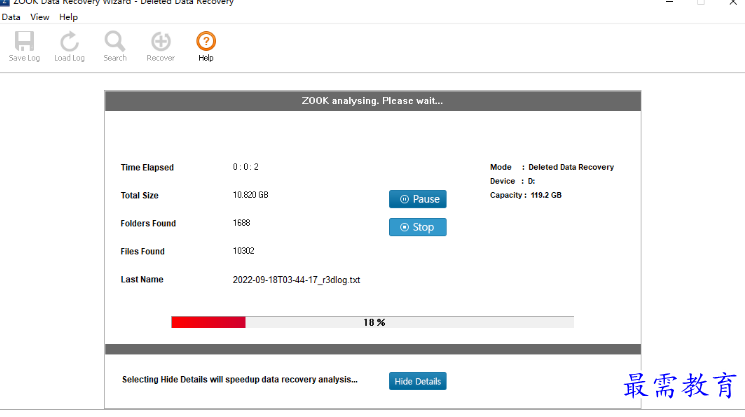Open the Data menu

[11, 17]
